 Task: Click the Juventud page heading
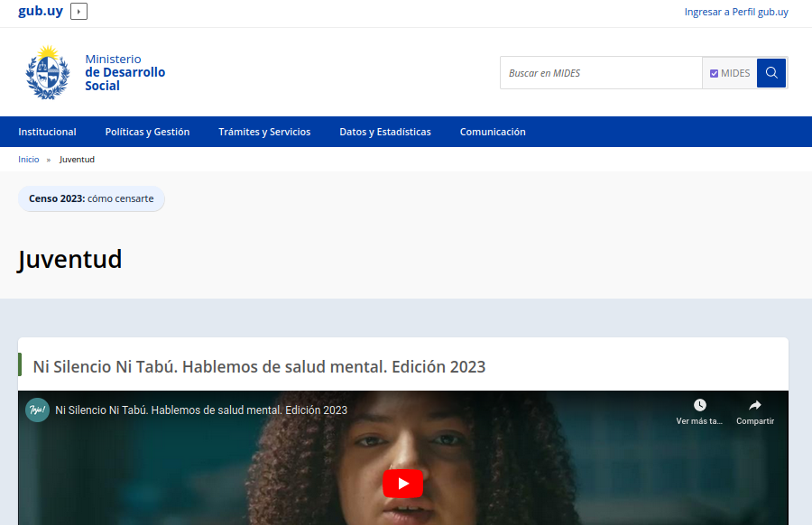(x=69, y=259)
